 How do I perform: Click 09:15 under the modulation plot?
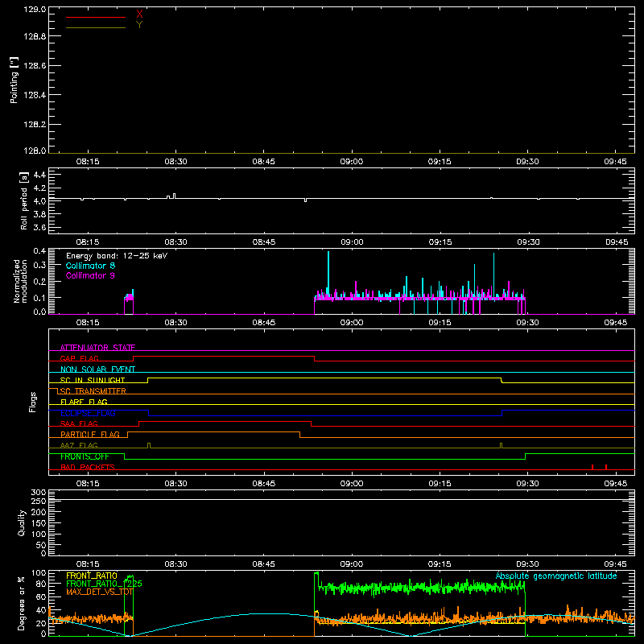tap(440, 323)
